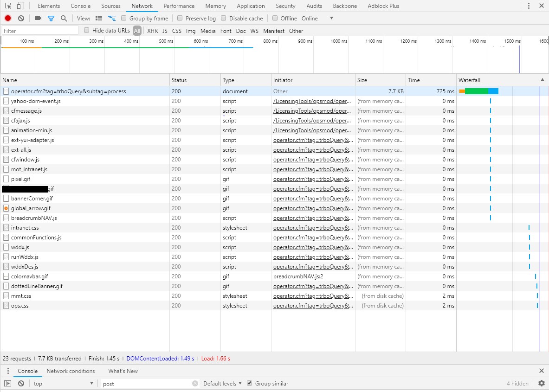Screen dimensions: 549x392
Task: Close the console drawer
Action: pyautogui.click(x=541, y=371)
